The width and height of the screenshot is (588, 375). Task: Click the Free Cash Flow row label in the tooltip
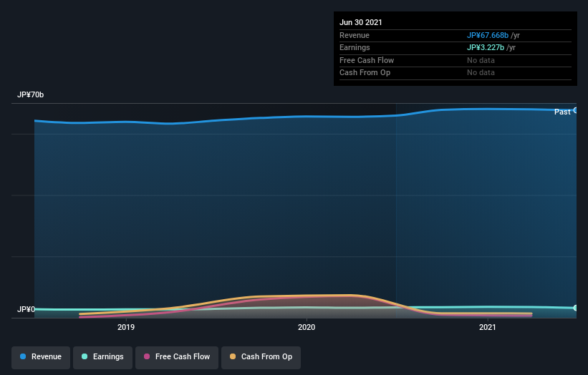pos(367,60)
